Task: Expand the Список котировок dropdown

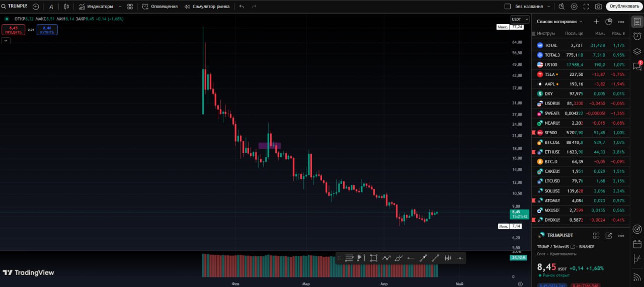Action: (x=559, y=22)
